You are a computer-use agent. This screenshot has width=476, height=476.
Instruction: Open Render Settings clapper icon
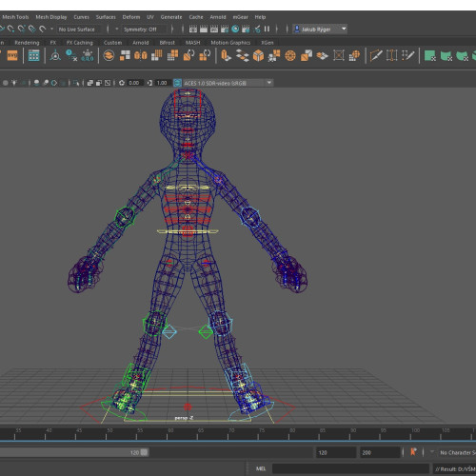pos(225,30)
